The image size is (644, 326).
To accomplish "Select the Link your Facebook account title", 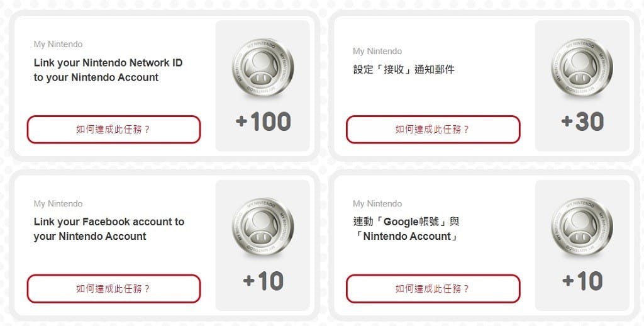I will pos(109,229).
